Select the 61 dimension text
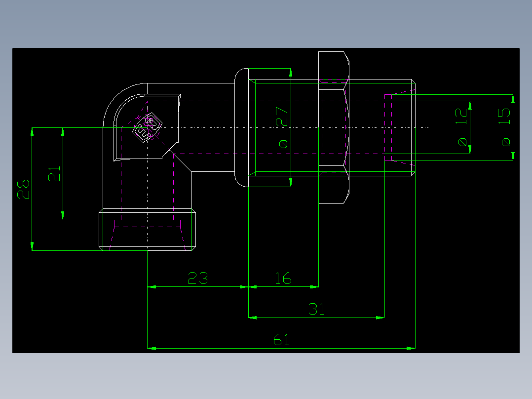 point(281,339)
